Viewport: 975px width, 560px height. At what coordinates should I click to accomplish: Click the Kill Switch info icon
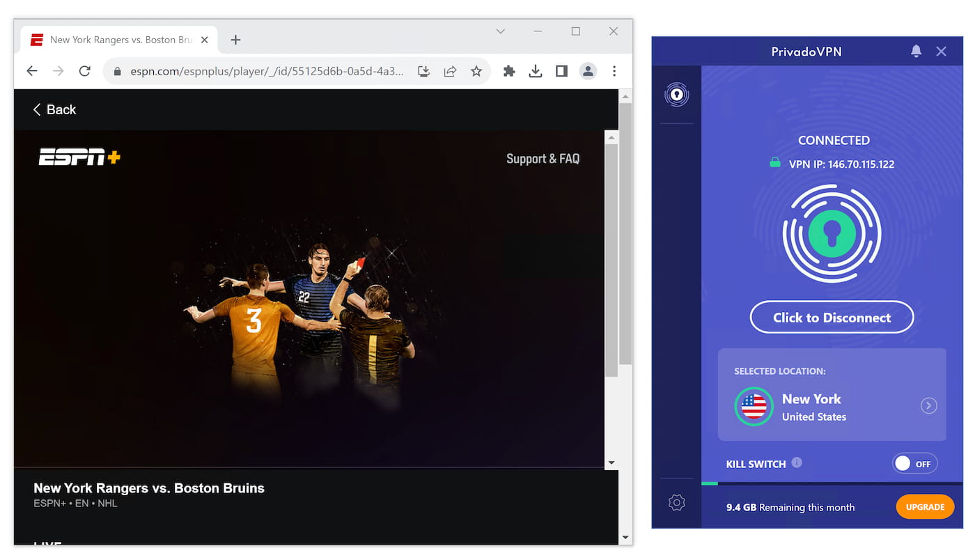click(797, 462)
